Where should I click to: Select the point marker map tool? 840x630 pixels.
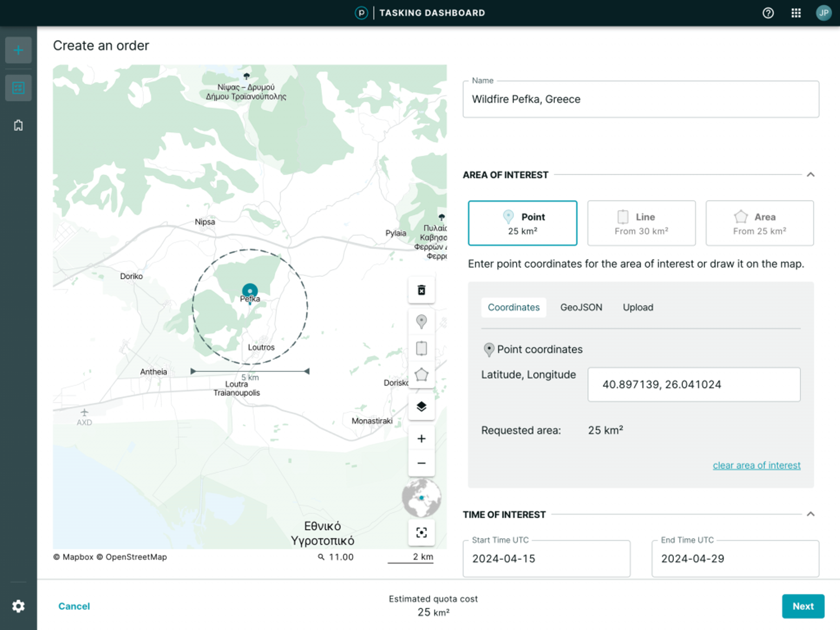pos(421,322)
